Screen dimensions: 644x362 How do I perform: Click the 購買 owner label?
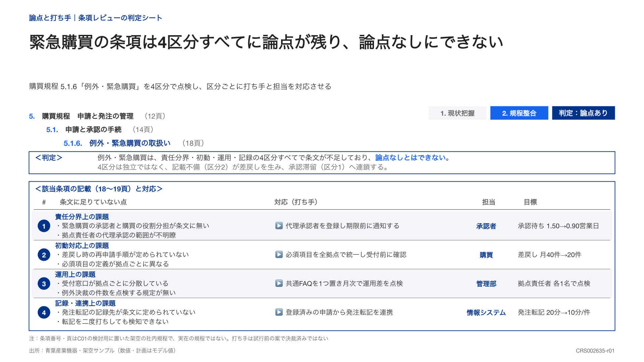486,255
